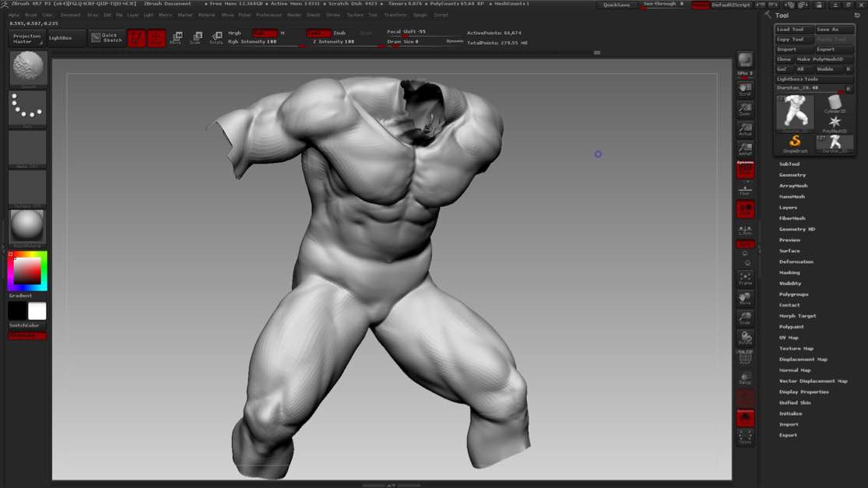Toggle the Zadd button

[318, 33]
